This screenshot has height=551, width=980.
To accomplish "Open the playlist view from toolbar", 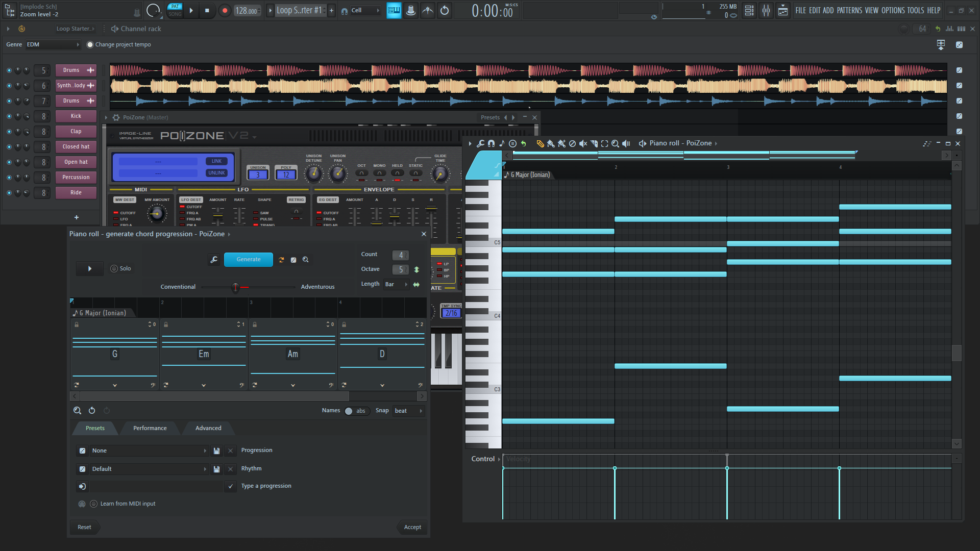I will 749,10.
